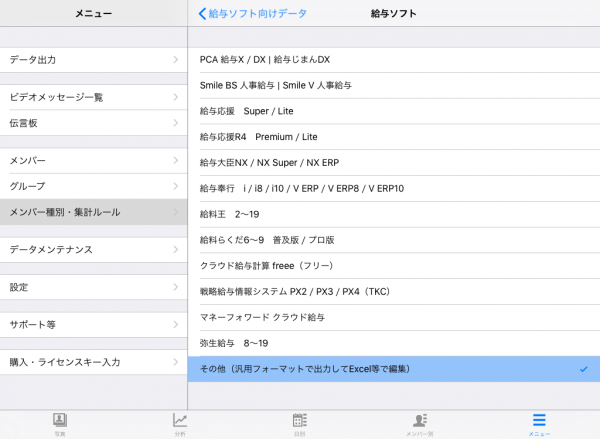Expand the サポート等 row chevron
This screenshot has width=600, height=439.
click(175, 325)
